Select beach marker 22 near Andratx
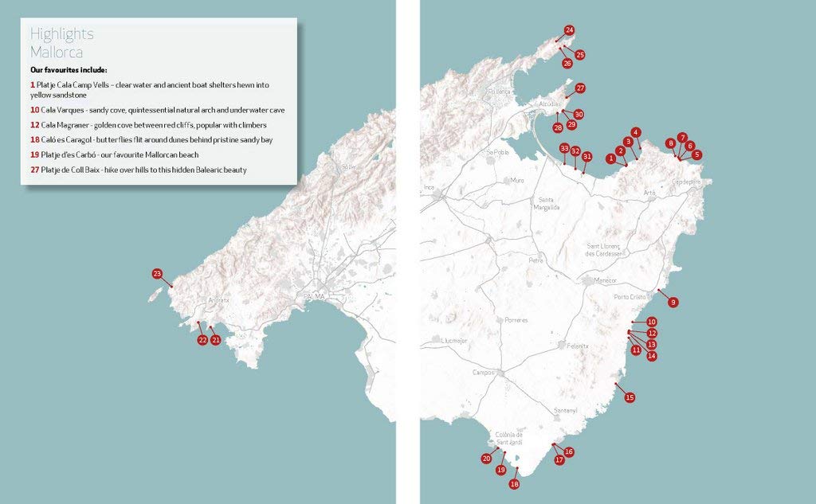The height and width of the screenshot is (504, 816). [202, 340]
